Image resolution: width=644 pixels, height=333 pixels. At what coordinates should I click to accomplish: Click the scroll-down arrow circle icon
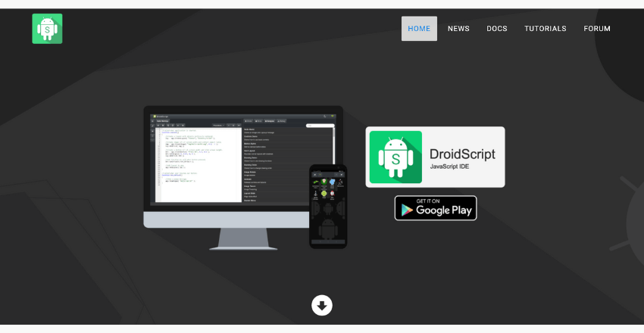(x=321, y=306)
